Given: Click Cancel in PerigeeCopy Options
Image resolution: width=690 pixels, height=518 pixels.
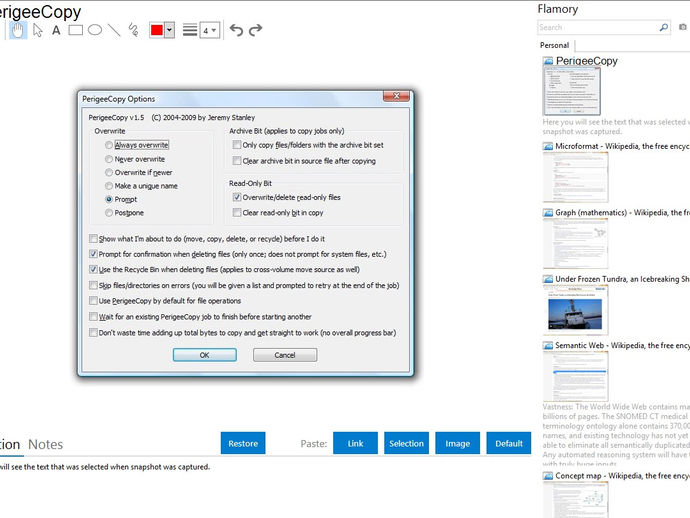Looking at the screenshot, I should pos(285,355).
